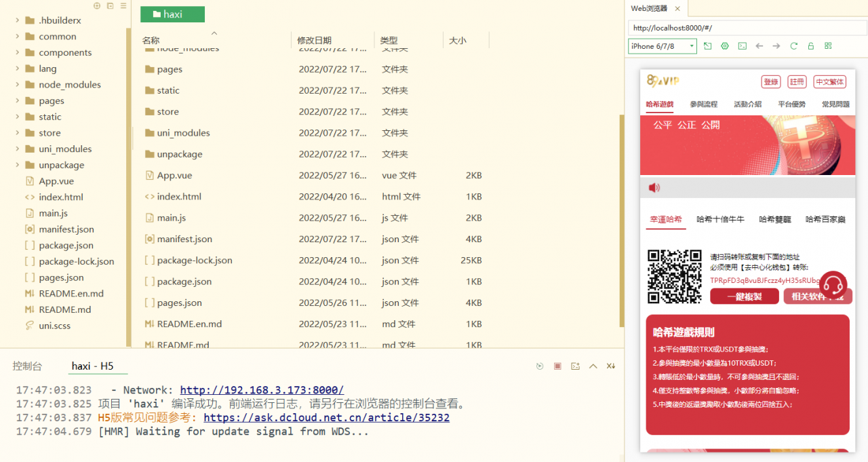The height and width of the screenshot is (462, 868).
Task: Reload the Web browser preview page
Action: 793,46
